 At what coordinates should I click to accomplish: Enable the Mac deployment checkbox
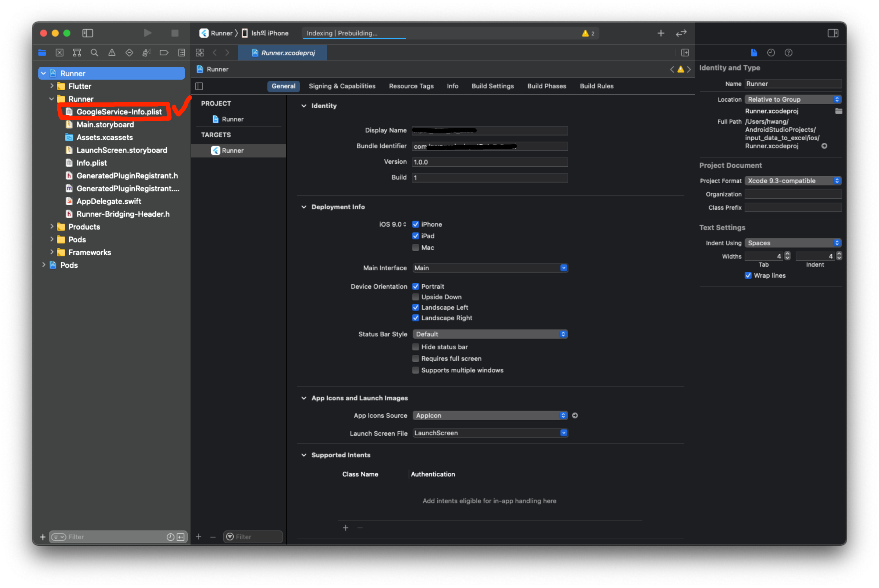click(415, 248)
